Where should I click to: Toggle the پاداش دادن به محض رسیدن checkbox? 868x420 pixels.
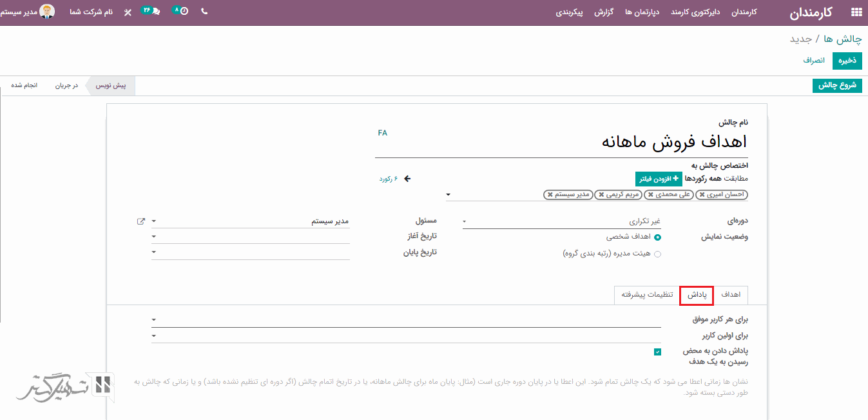(657, 352)
